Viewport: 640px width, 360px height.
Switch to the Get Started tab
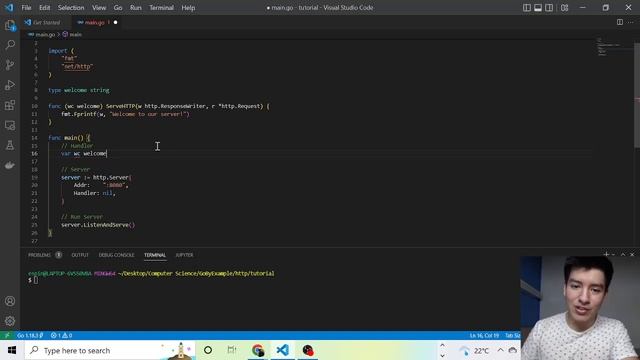pos(46,22)
